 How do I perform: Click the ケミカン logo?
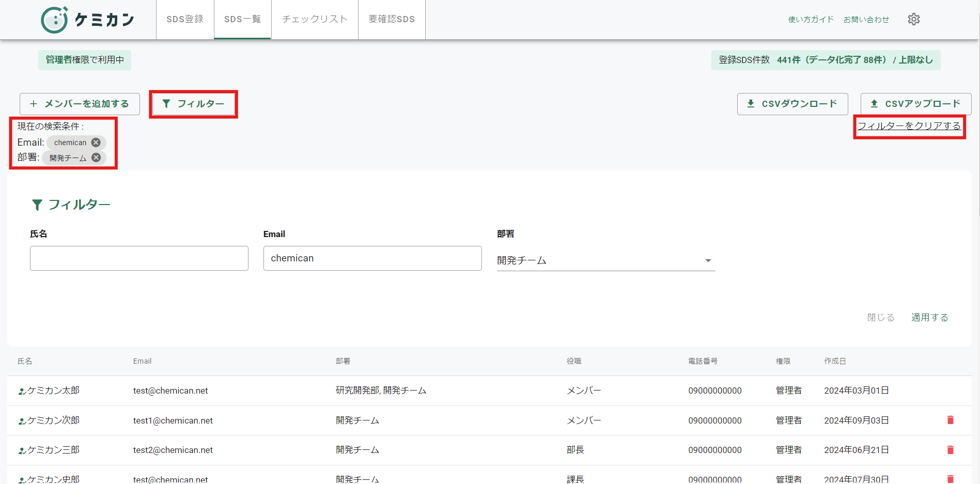tap(88, 20)
